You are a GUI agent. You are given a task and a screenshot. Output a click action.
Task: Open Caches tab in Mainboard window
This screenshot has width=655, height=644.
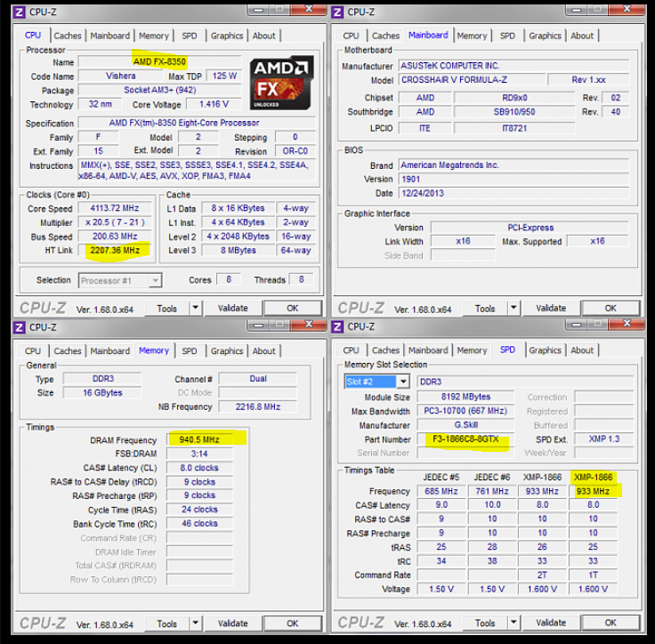385,36
